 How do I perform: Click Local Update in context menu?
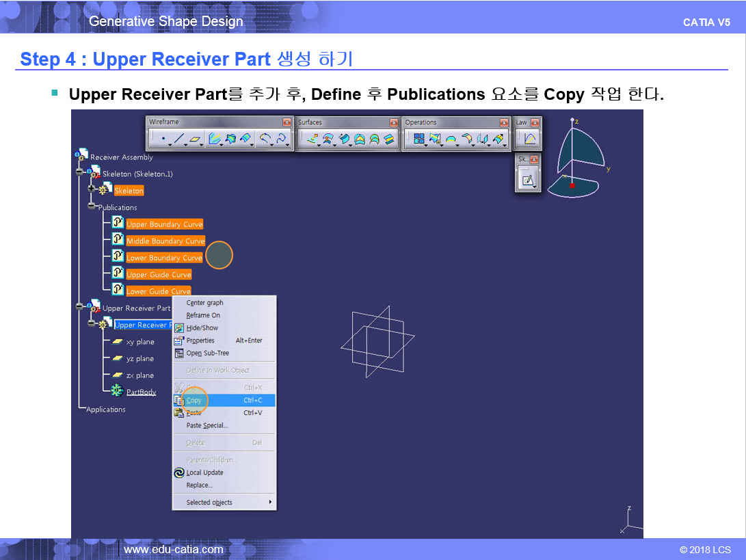[204, 472]
